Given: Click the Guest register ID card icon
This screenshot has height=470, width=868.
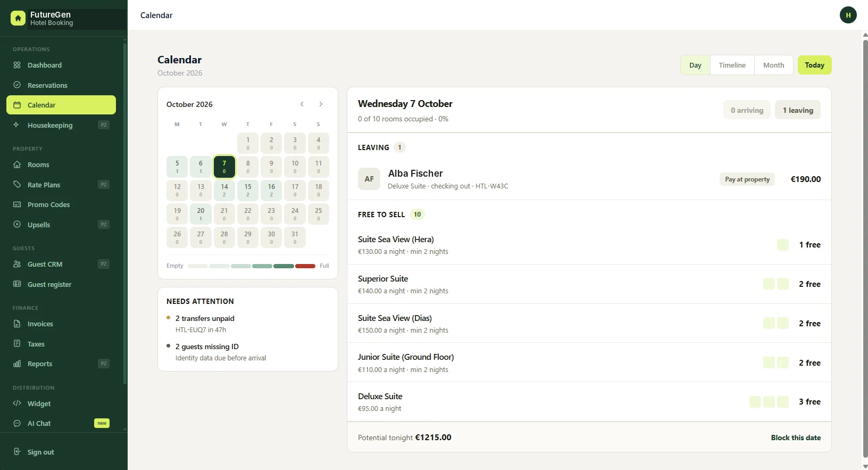Looking at the screenshot, I should [x=17, y=284].
